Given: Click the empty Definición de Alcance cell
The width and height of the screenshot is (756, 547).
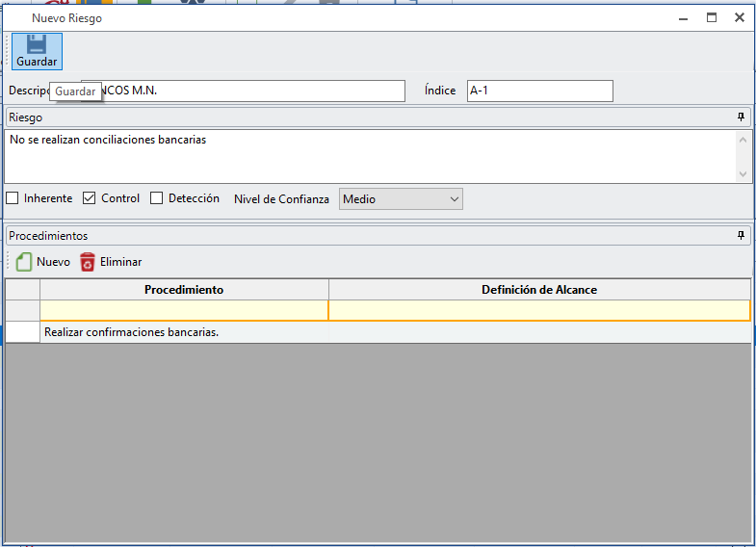Looking at the screenshot, I should pyautogui.click(x=539, y=311).
